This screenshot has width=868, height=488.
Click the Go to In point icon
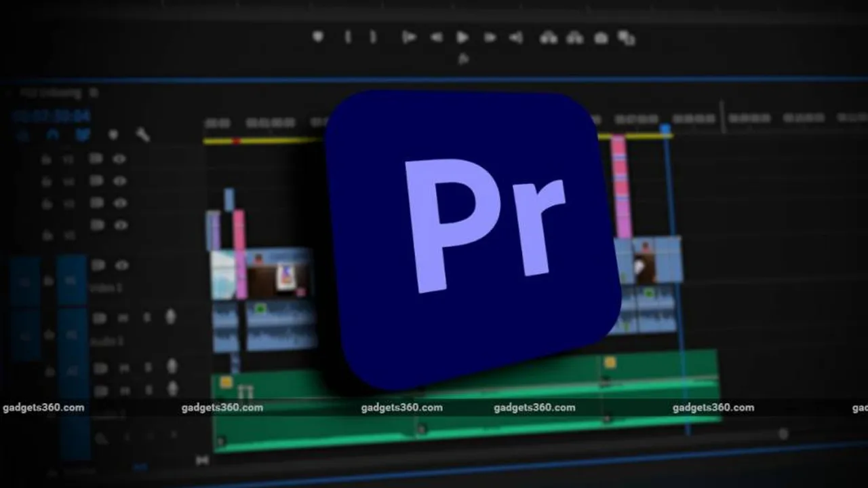(x=409, y=37)
